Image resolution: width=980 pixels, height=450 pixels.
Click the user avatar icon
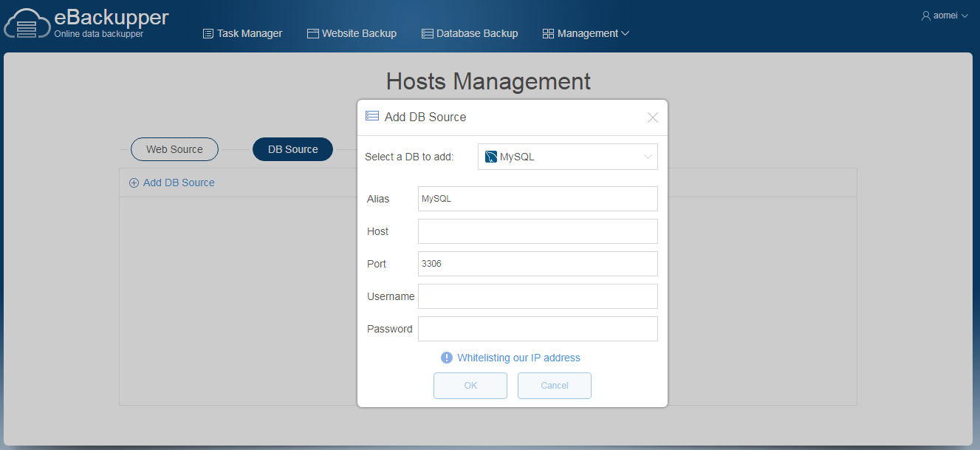[x=926, y=15]
